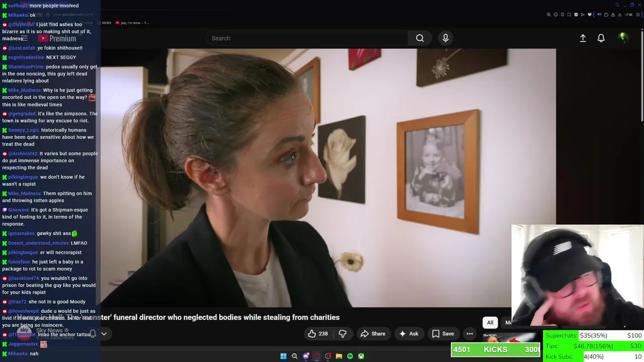Click the Share button
This screenshot has width=644, height=362.
click(373, 333)
